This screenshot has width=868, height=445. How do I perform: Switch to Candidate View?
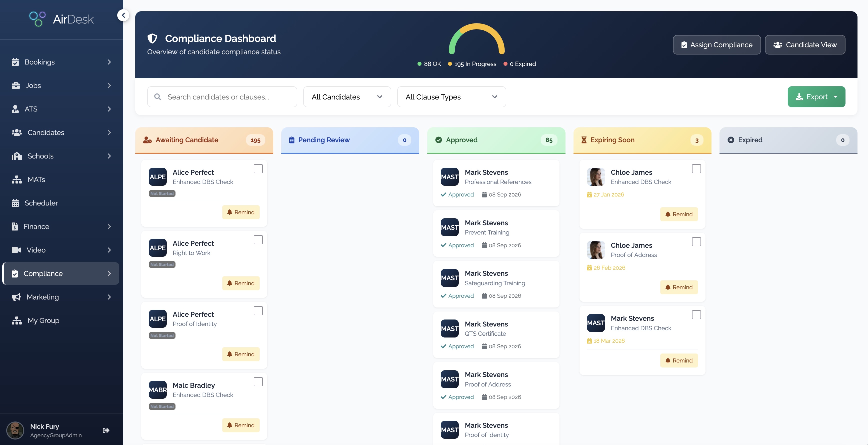click(805, 44)
